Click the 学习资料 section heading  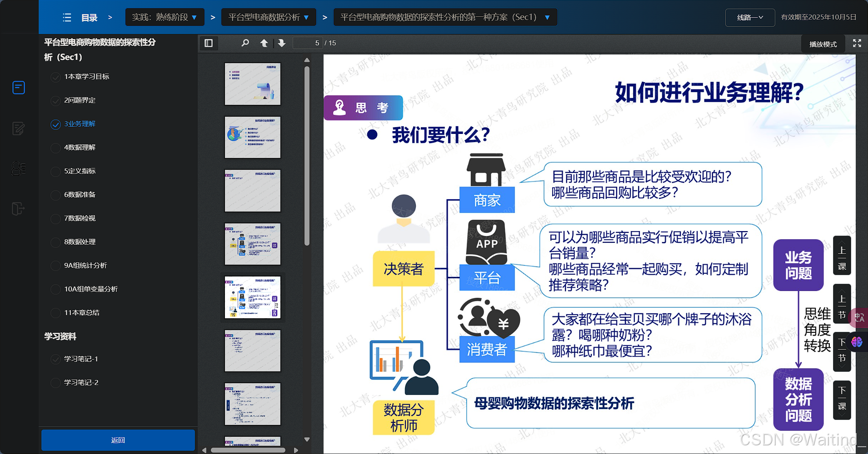click(x=60, y=336)
